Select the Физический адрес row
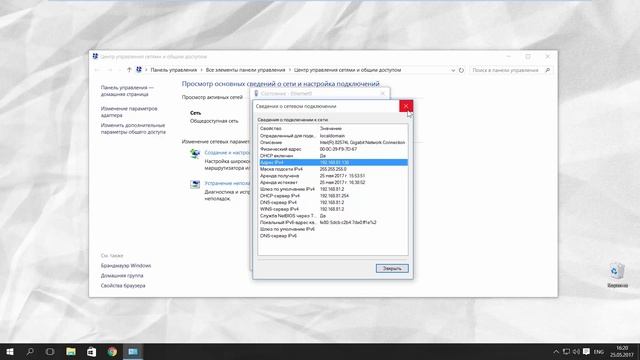The image size is (640, 360). coord(333,149)
